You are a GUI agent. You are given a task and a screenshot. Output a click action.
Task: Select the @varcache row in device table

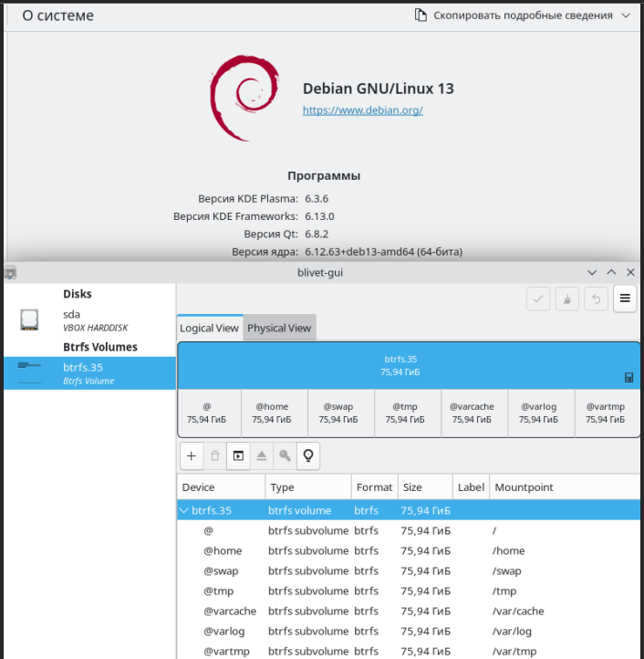point(409,612)
